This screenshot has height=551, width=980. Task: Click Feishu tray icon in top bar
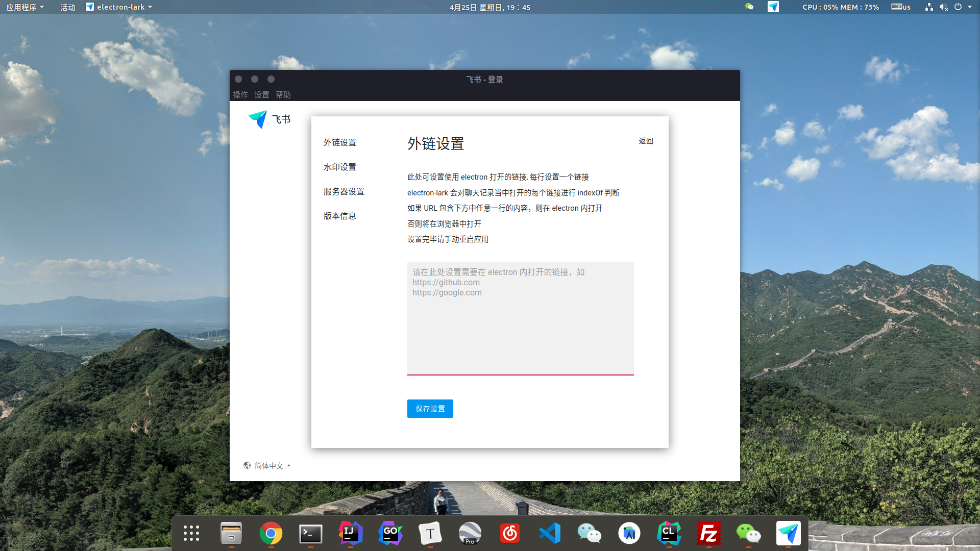coord(773,7)
